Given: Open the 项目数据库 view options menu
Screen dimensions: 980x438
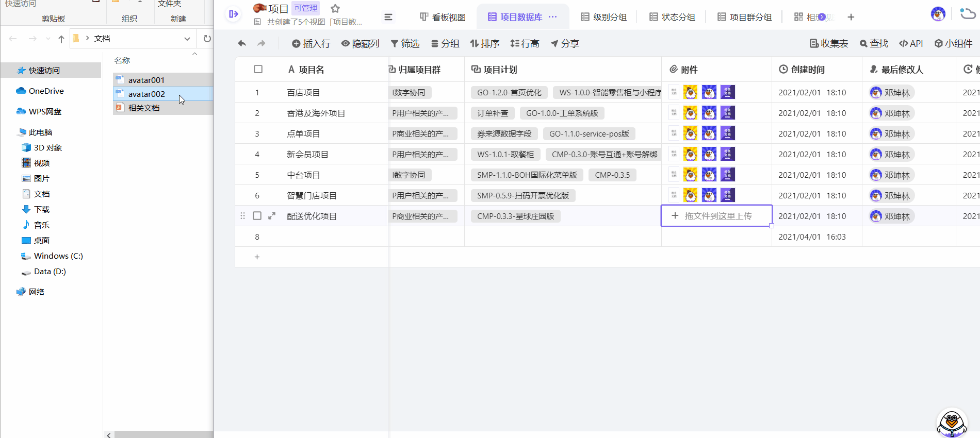Looking at the screenshot, I should click(553, 17).
